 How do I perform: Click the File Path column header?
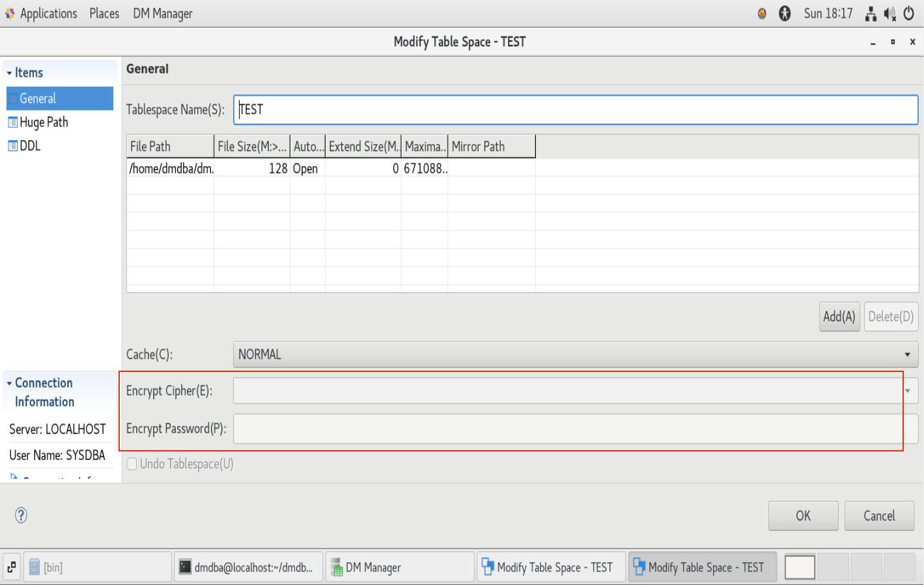(x=171, y=147)
